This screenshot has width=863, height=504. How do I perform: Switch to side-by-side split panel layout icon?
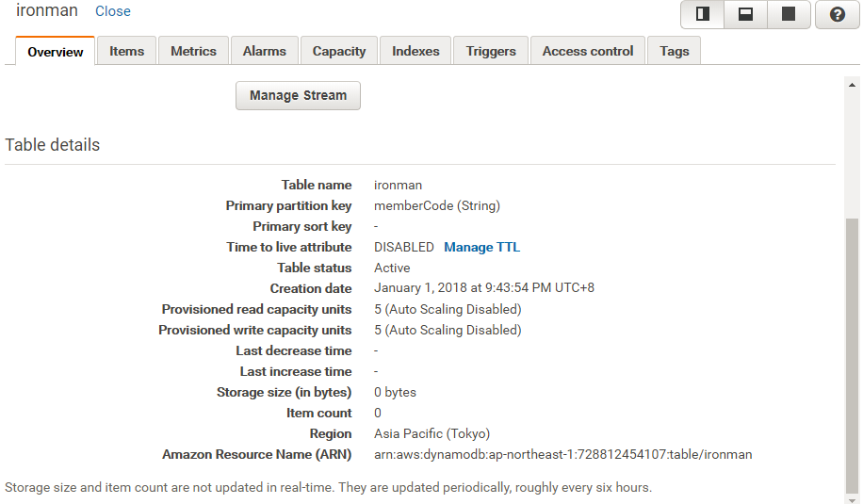(703, 14)
